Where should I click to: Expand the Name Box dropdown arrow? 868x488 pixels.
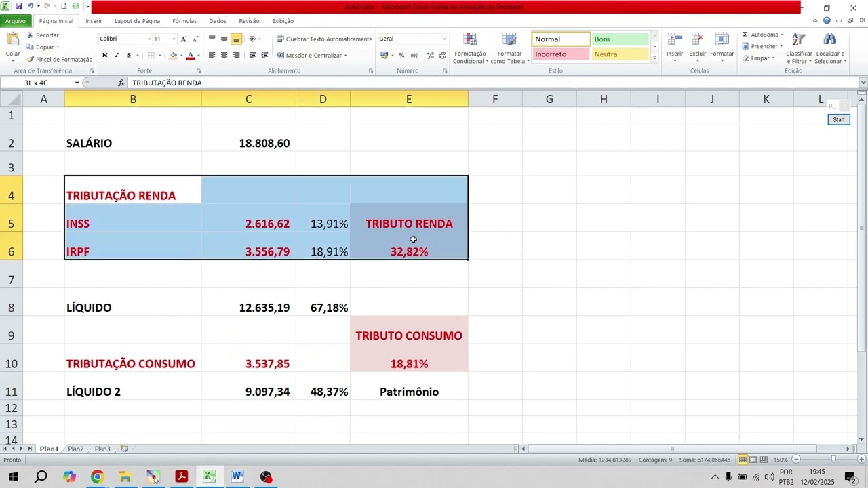click(x=77, y=83)
